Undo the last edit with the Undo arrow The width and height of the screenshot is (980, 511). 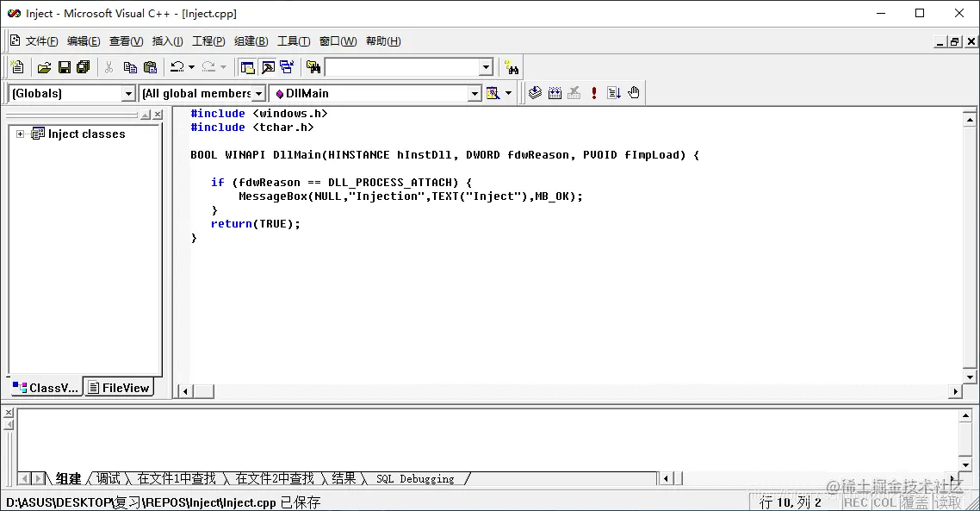coord(177,67)
